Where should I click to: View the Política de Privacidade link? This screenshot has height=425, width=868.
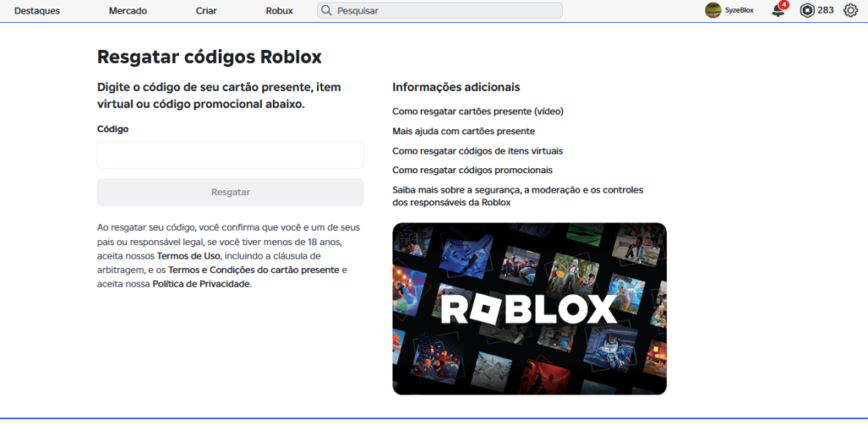(x=201, y=284)
